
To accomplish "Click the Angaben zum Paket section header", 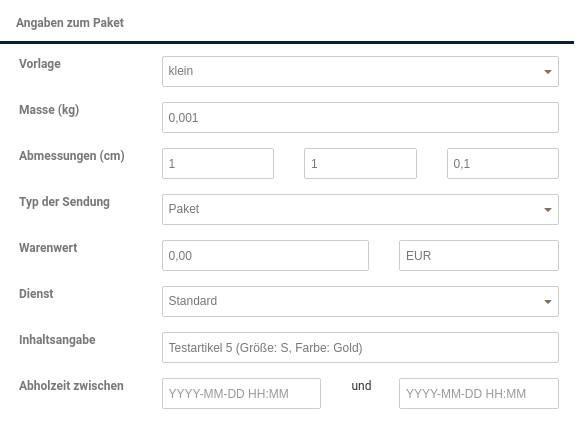I will tap(70, 23).
